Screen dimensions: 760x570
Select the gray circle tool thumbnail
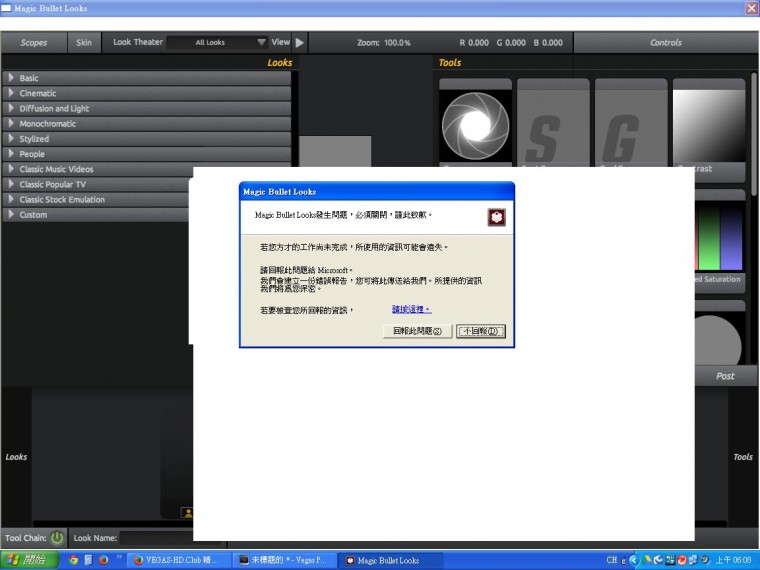(x=720, y=339)
